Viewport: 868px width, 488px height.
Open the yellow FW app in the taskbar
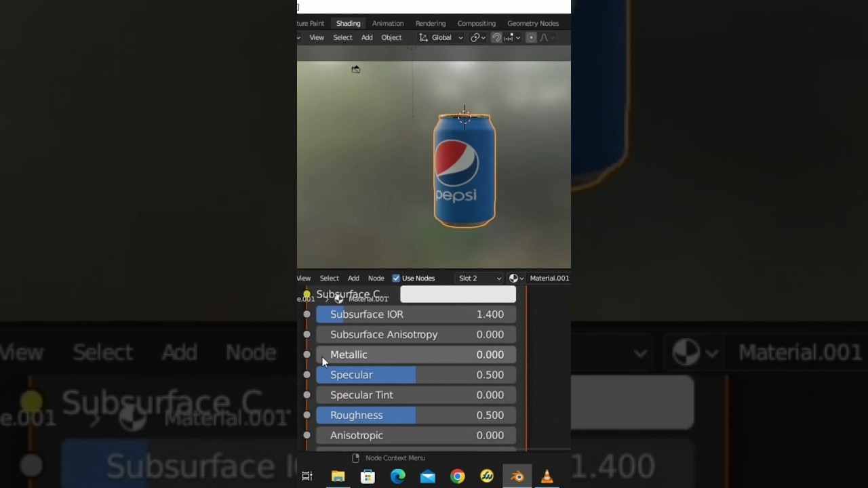487,476
